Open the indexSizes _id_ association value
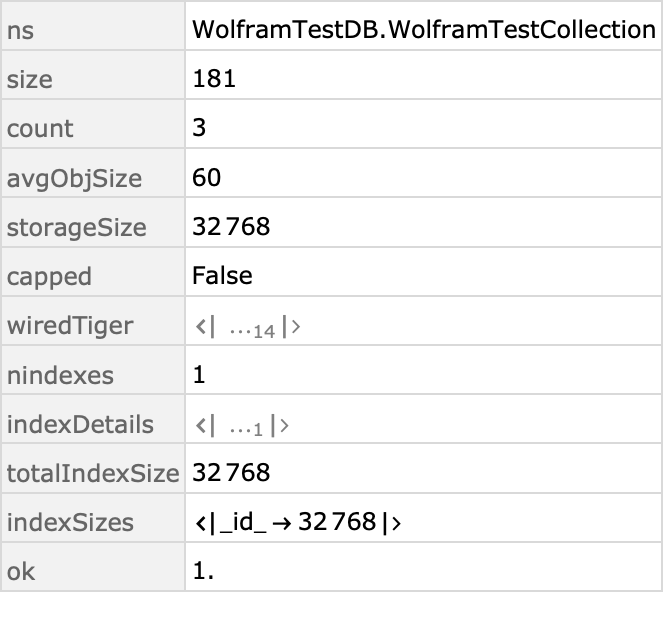Screen dimensions: 665x623 click(x=298, y=522)
